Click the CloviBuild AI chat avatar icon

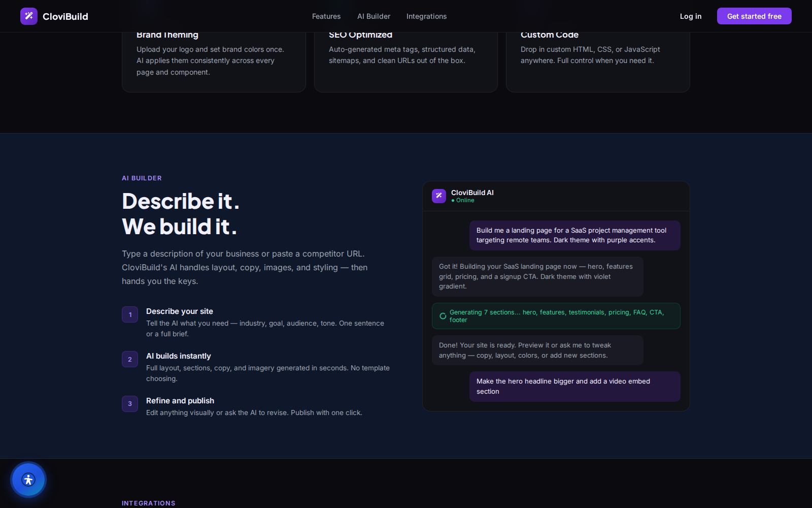439,196
